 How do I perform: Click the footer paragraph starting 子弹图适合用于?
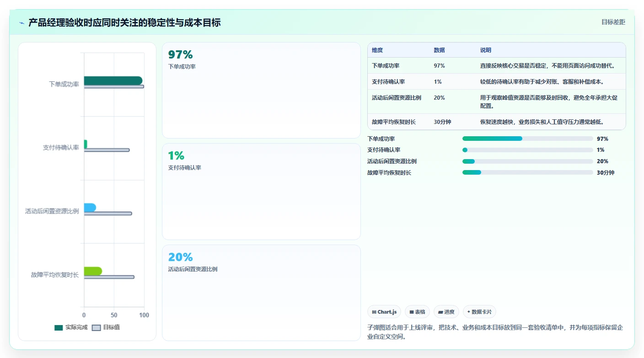click(495, 332)
